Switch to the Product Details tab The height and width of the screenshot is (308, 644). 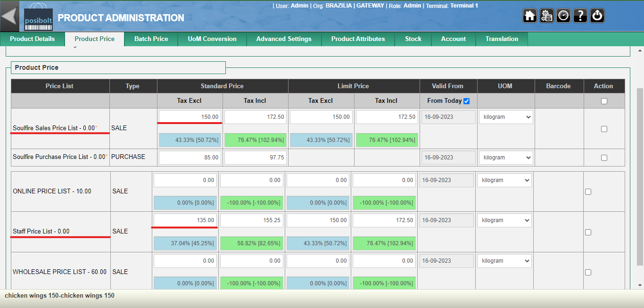[x=33, y=39]
